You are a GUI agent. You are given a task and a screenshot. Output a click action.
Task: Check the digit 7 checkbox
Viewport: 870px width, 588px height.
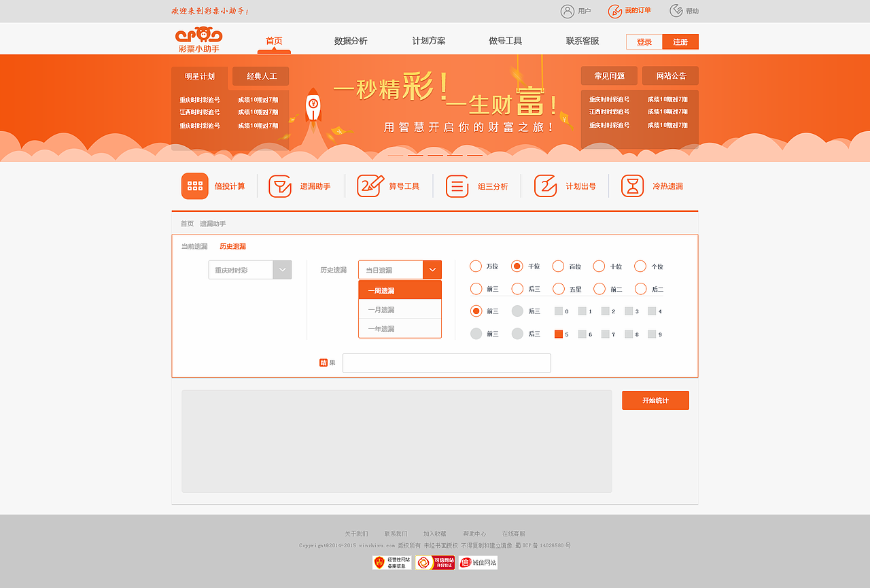tap(605, 334)
